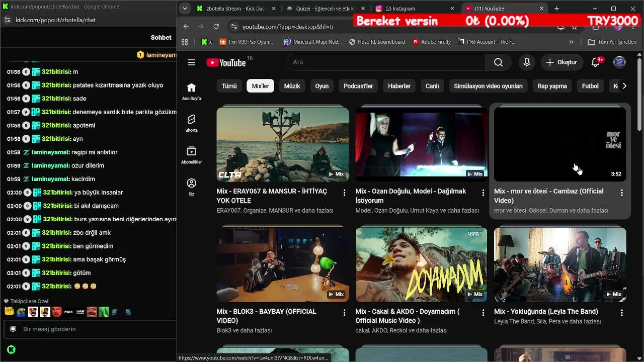Reload the YouTube page

(x=216, y=26)
